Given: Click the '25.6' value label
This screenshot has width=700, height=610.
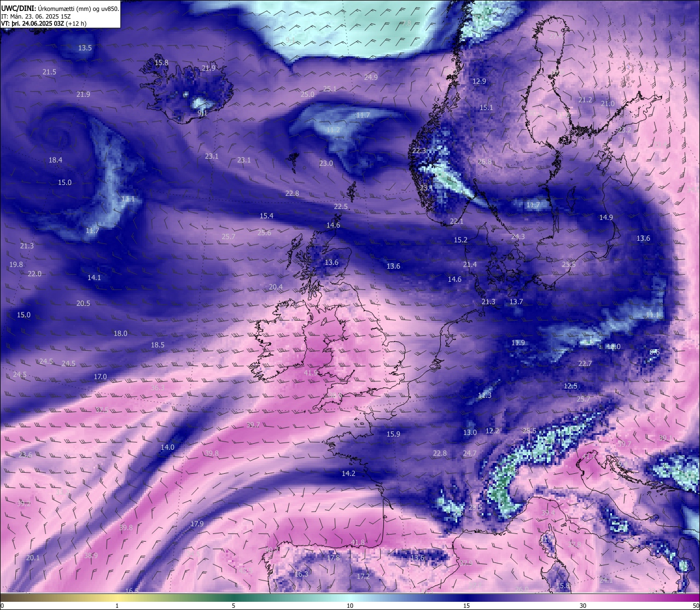Looking at the screenshot, I should pos(264,233).
